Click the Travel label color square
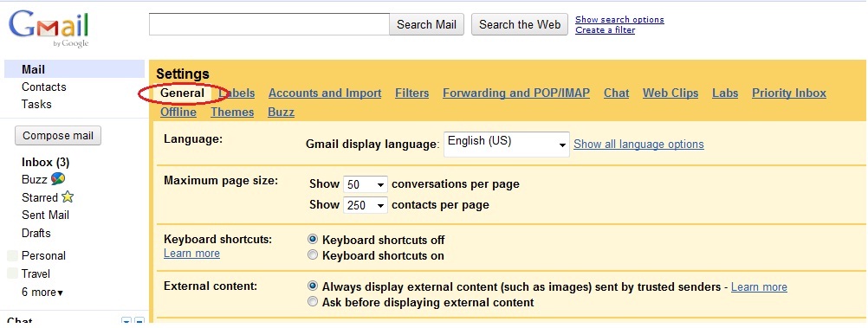Viewport: 868px width, 328px height. click(x=13, y=273)
